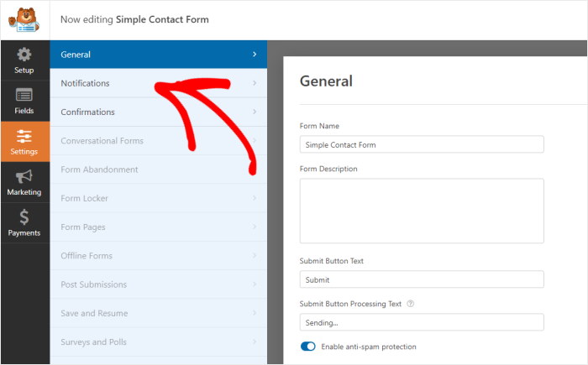Viewport: 588px width, 365px height.
Task: Expand the Notifications row chevron
Action: pos(255,83)
